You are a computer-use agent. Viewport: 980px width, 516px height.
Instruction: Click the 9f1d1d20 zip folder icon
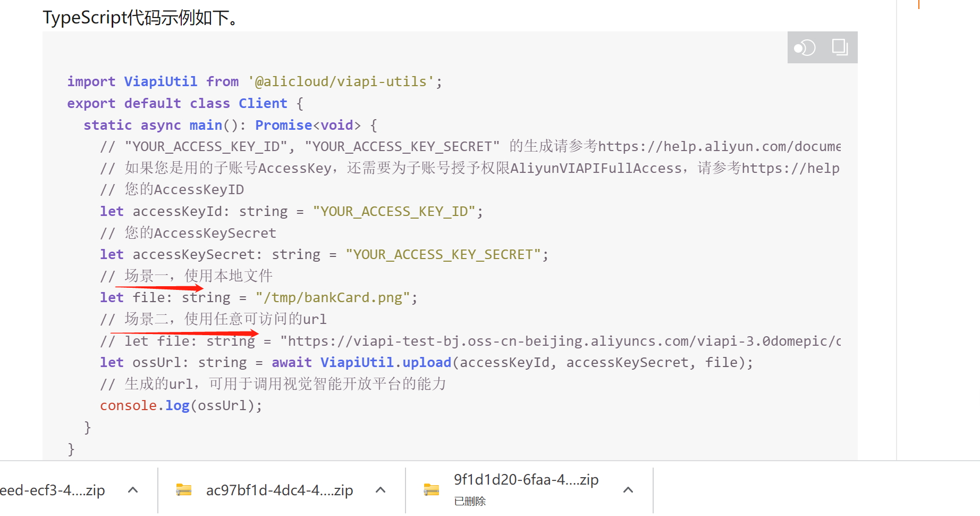click(x=432, y=490)
